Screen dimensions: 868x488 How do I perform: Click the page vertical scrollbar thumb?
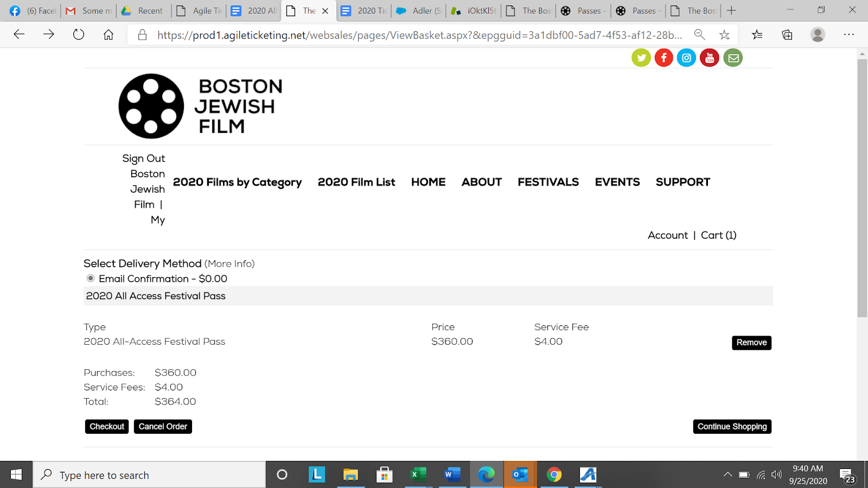point(862,187)
